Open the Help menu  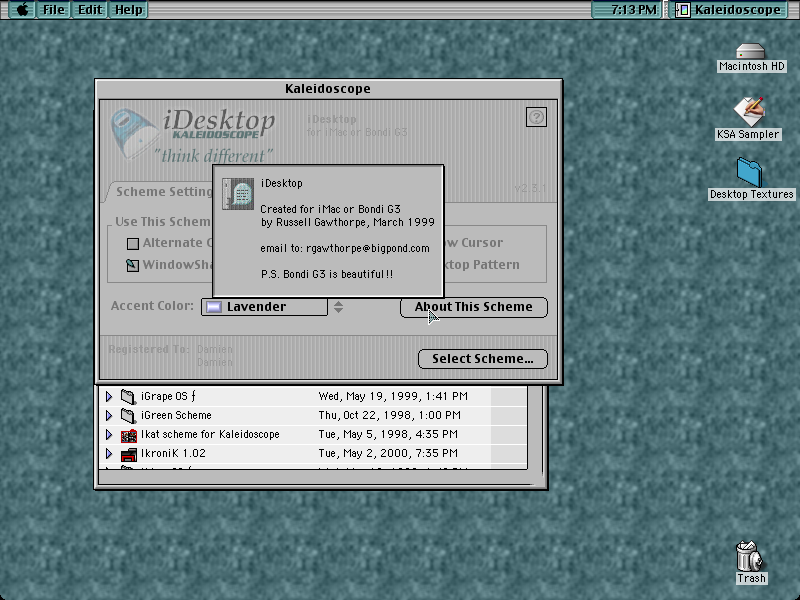(129, 10)
